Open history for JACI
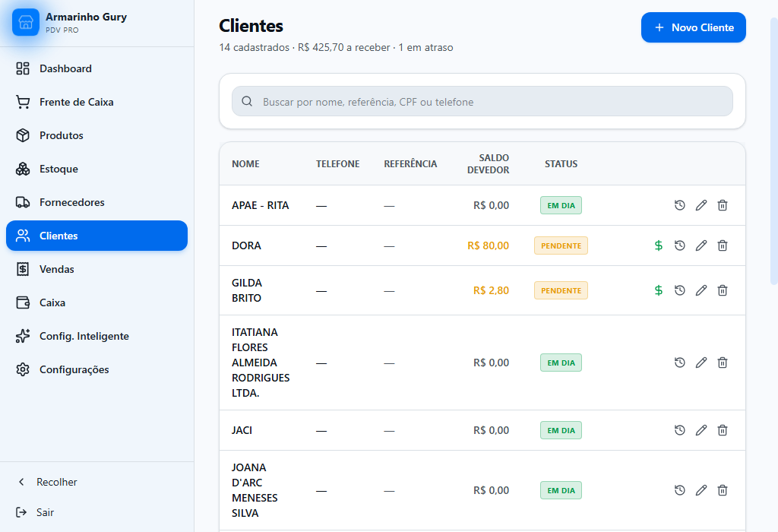This screenshot has height=532, width=778. [x=680, y=429]
